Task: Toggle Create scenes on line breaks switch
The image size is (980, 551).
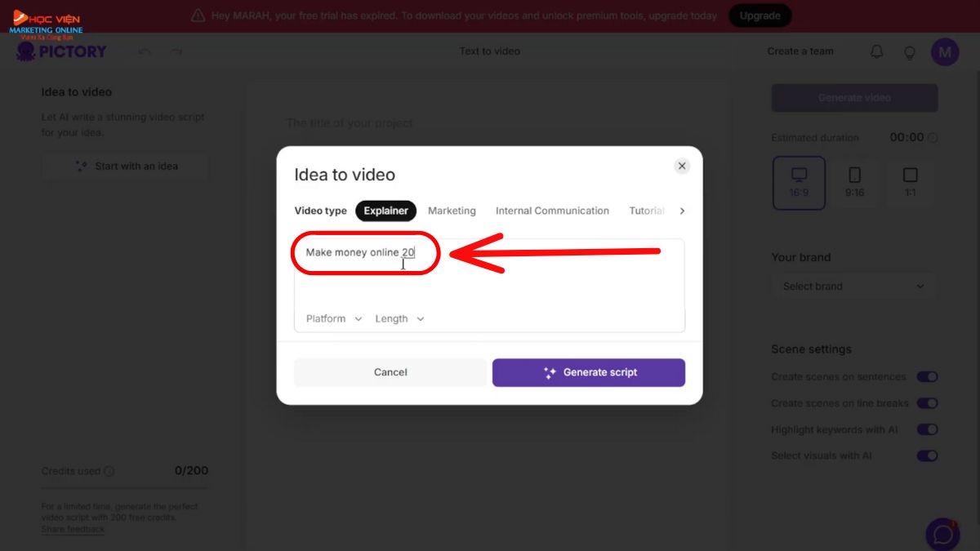Action: tap(927, 403)
